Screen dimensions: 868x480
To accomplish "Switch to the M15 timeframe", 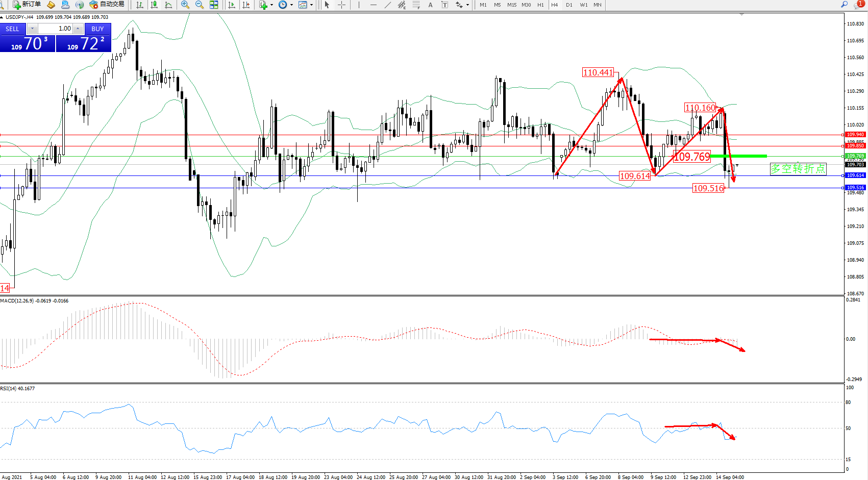I will pyautogui.click(x=511, y=5).
